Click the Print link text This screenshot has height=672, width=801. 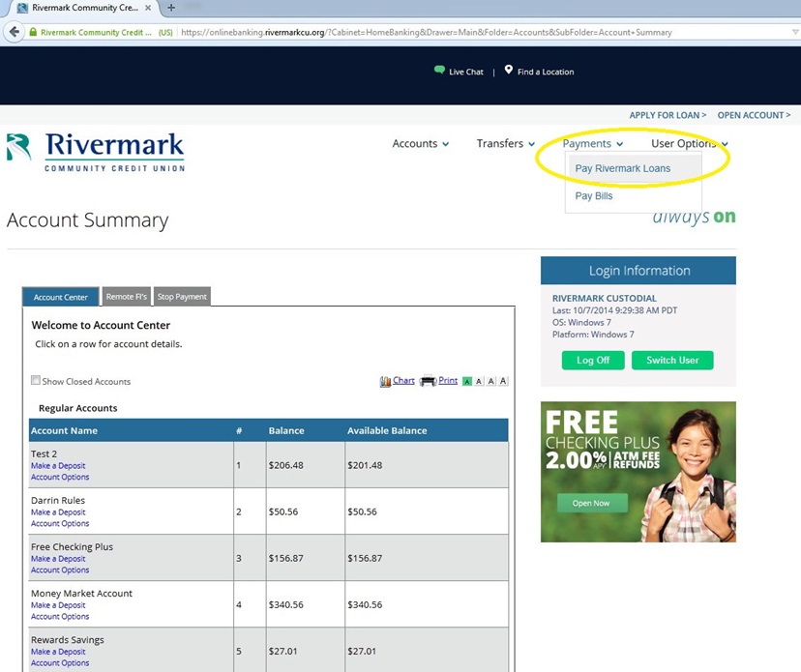[448, 380]
